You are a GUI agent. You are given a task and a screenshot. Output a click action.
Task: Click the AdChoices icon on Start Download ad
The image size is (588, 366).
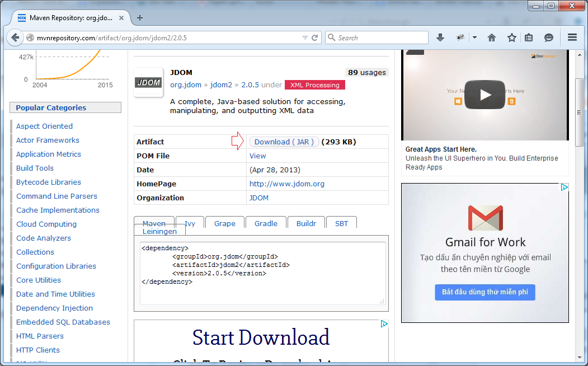(x=384, y=323)
